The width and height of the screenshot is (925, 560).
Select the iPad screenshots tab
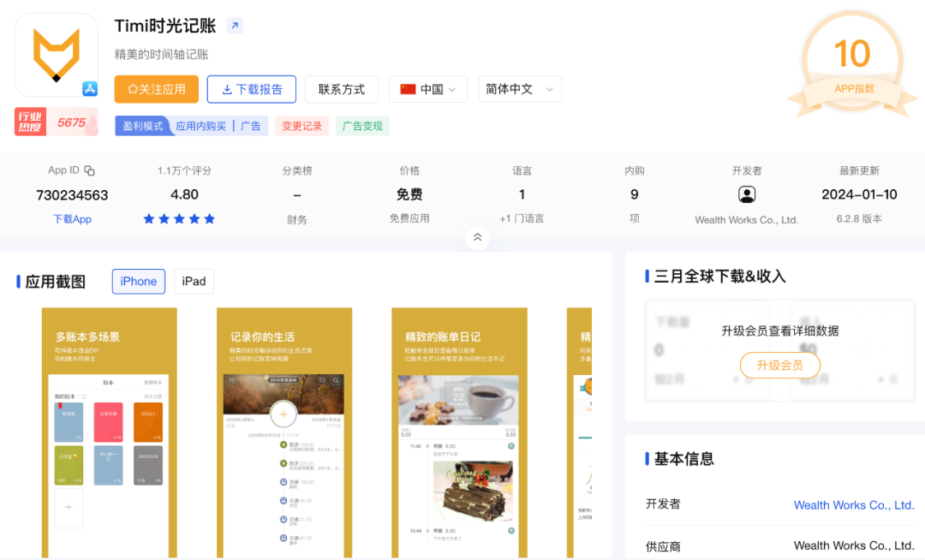194,281
